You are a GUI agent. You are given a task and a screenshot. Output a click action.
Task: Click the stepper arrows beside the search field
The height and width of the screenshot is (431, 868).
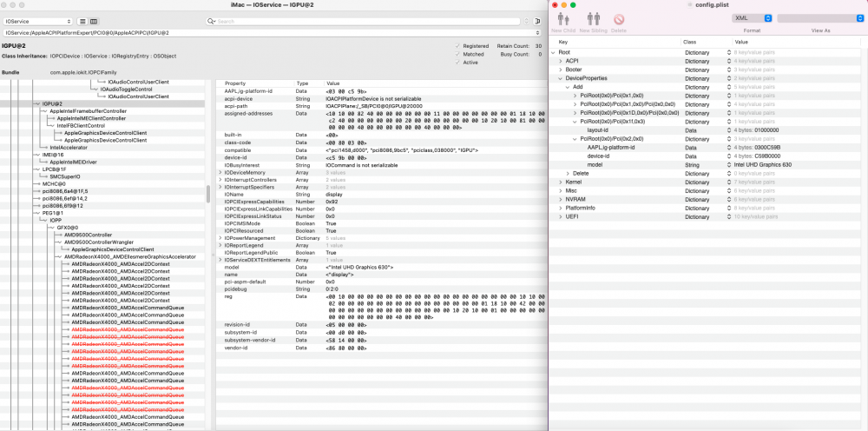coord(526,21)
